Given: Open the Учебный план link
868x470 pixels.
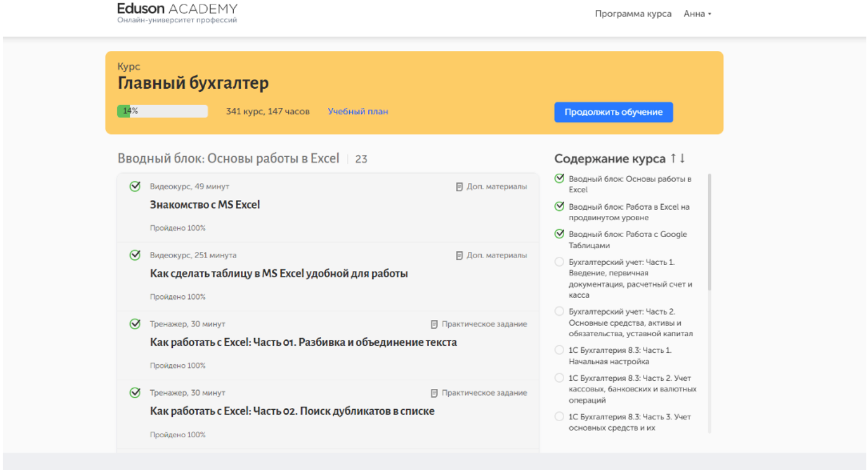Looking at the screenshot, I should coord(358,111).
